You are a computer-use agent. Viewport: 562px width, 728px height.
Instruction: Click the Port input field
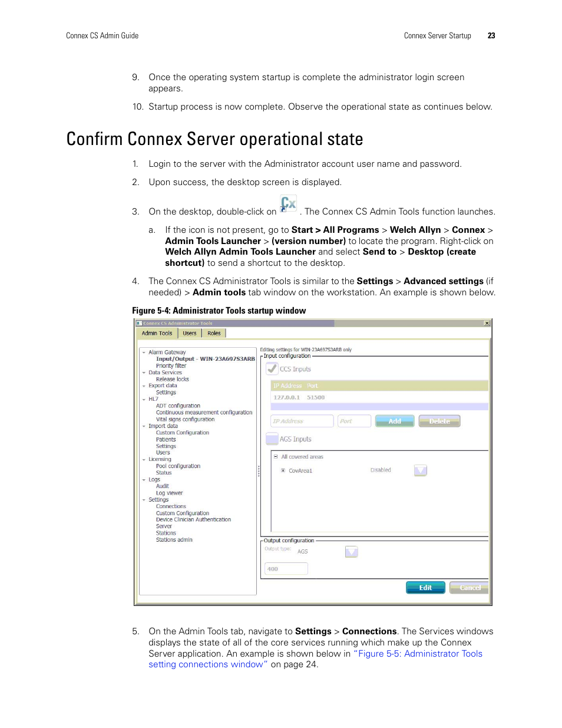(x=355, y=421)
